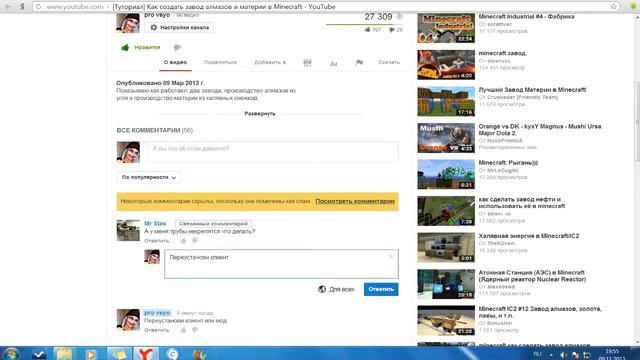Like the pro vsyo comment

coord(183,330)
